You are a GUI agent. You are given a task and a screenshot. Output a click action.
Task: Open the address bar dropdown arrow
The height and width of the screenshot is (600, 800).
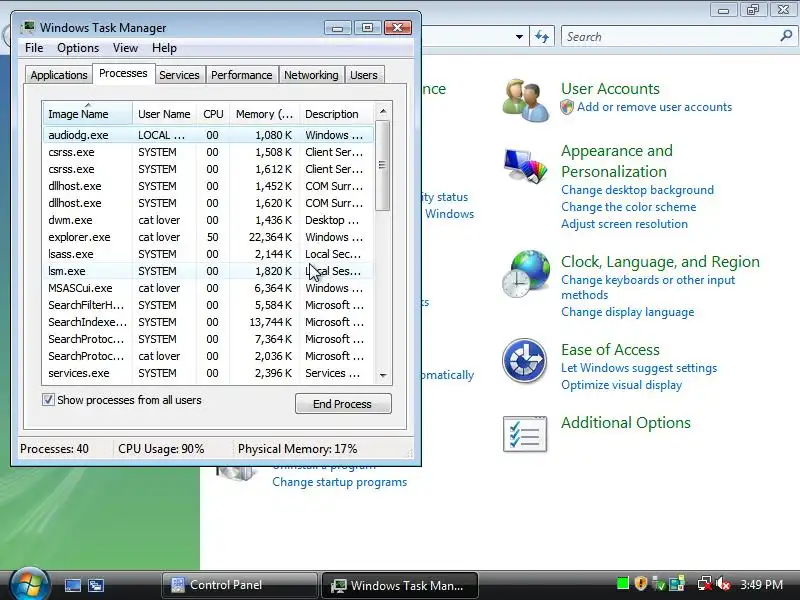pyautogui.click(x=519, y=37)
